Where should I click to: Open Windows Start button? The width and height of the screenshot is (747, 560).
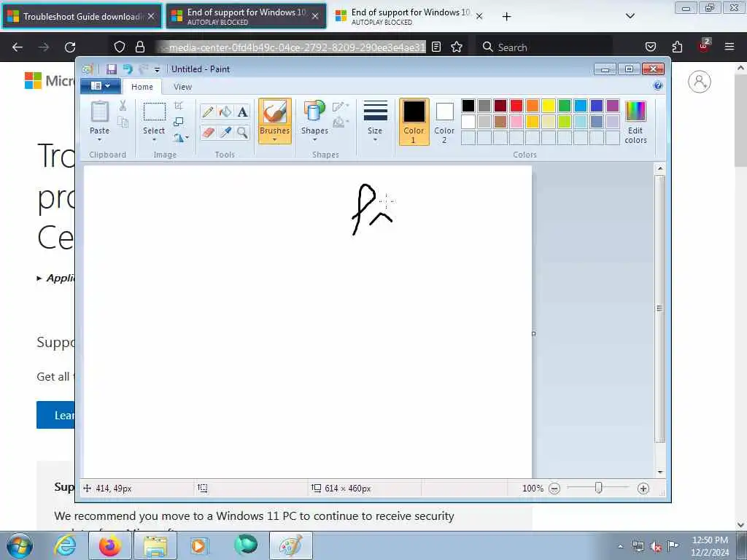(x=20, y=545)
